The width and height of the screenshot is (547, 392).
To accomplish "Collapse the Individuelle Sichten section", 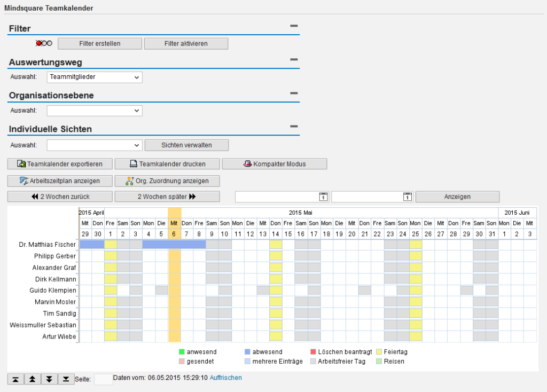I will tap(293, 127).
